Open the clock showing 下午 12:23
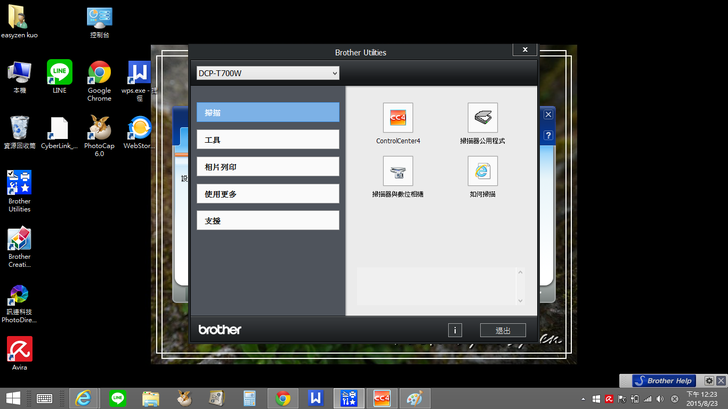This screenshot has width=728, height=409. [702, 399]
